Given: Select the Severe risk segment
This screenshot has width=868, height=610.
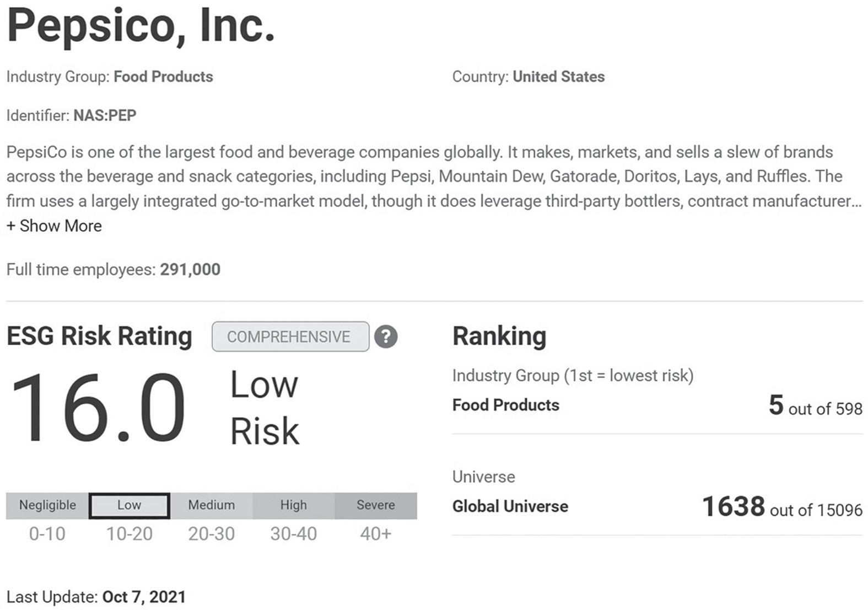Looking at the screenshot, I should click(x=375, y=506).
